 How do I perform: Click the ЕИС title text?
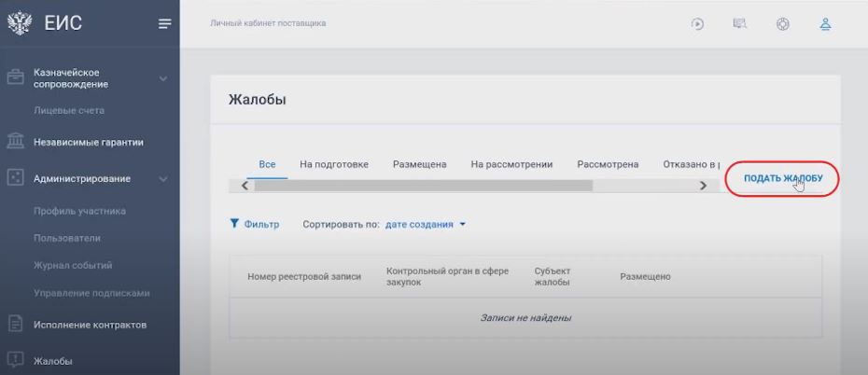63,23
